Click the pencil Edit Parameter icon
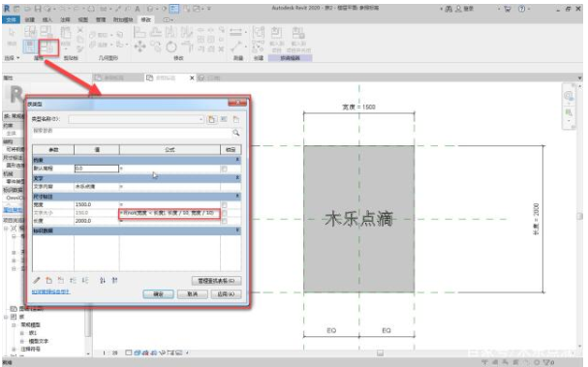This screenshot has width=588, height=367. (x=37, y=280)
